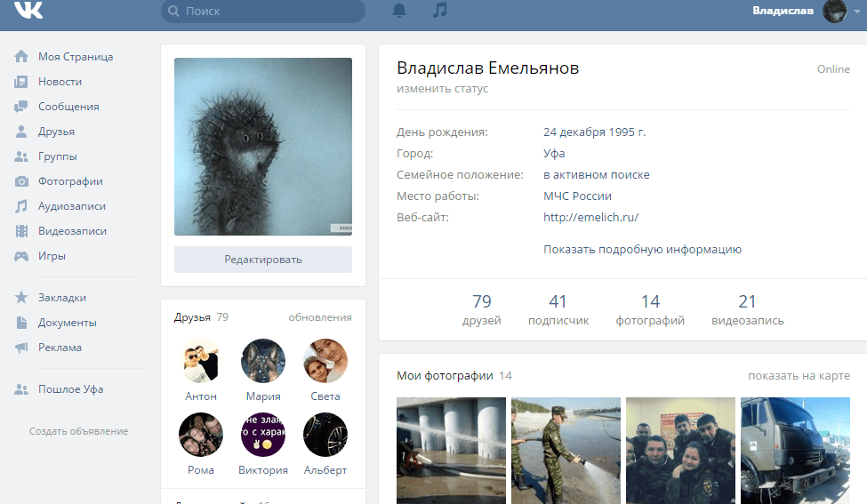867x504 pixels.
Task: Click the people icon beside Группы
Action: click(x=21, y=156)
